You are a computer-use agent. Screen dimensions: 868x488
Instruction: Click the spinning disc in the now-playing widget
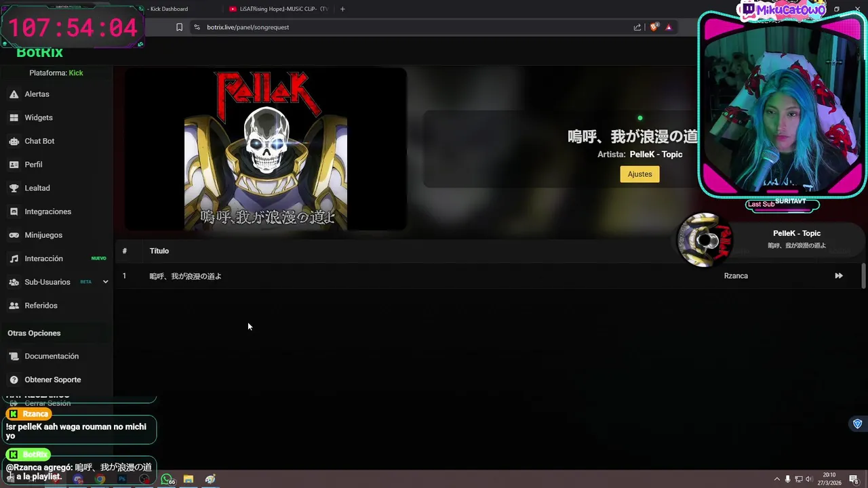705,240
